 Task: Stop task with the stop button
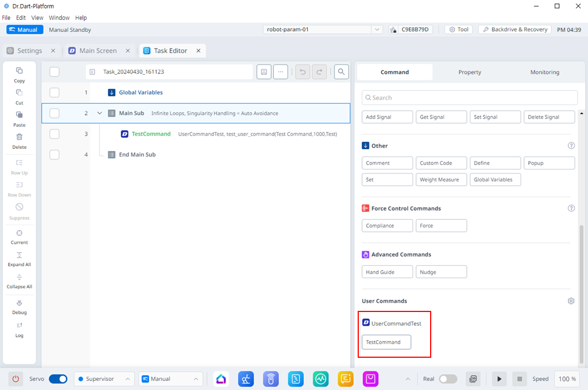[x=520, y=379]
